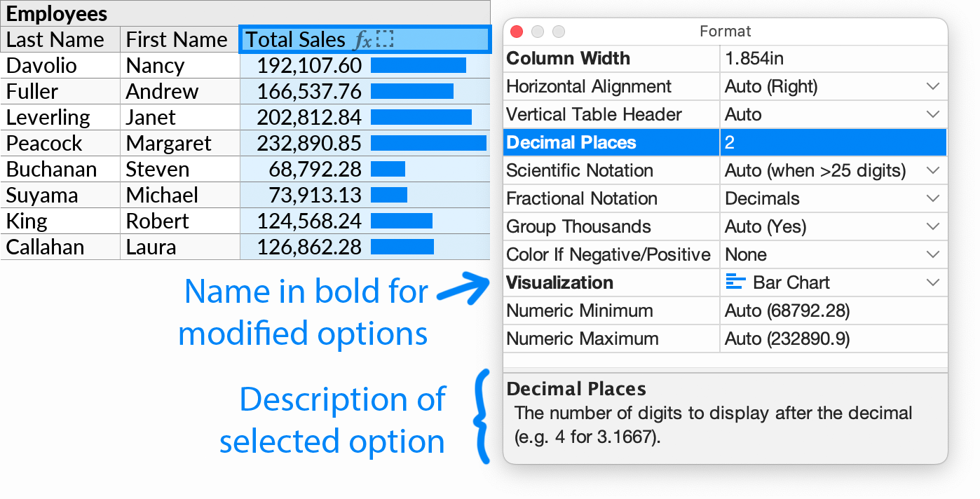Viewport: 980px width, 499px height.
Task: Open the Group Thousands dropdown
Action: pyautogui.click(x=932, y=226)
